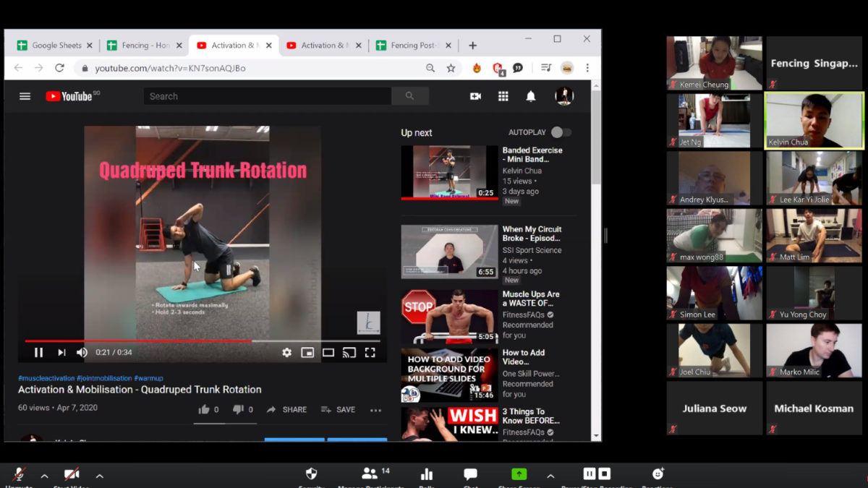868x488 pixels.
Task: Open a new Chrome tab
Action: [x=473, y=46]
